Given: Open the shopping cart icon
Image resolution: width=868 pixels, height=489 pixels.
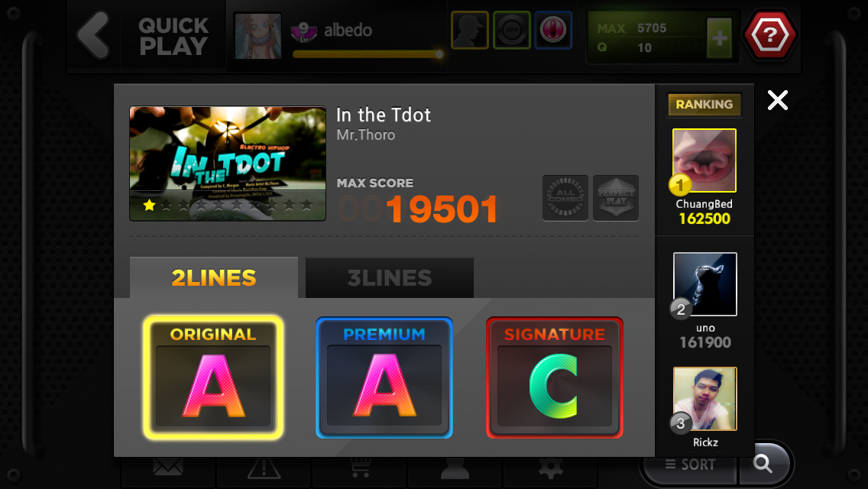Looking at the screenshot, I should tap(361, 468).
